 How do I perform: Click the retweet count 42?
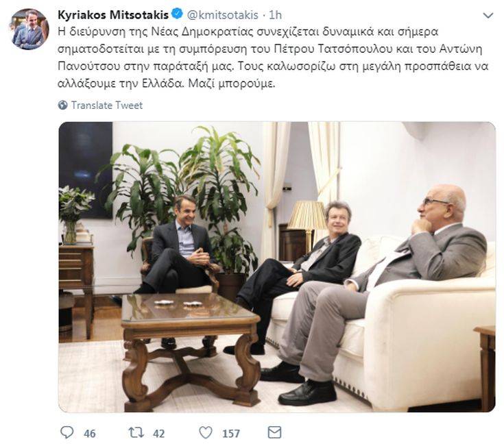pyautogui.click(x=159, y=434)
